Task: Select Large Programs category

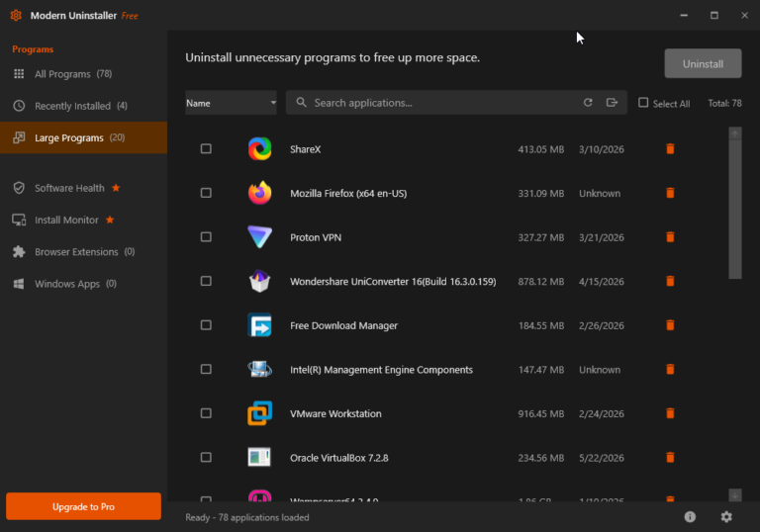Action: (x=83, y=137)
